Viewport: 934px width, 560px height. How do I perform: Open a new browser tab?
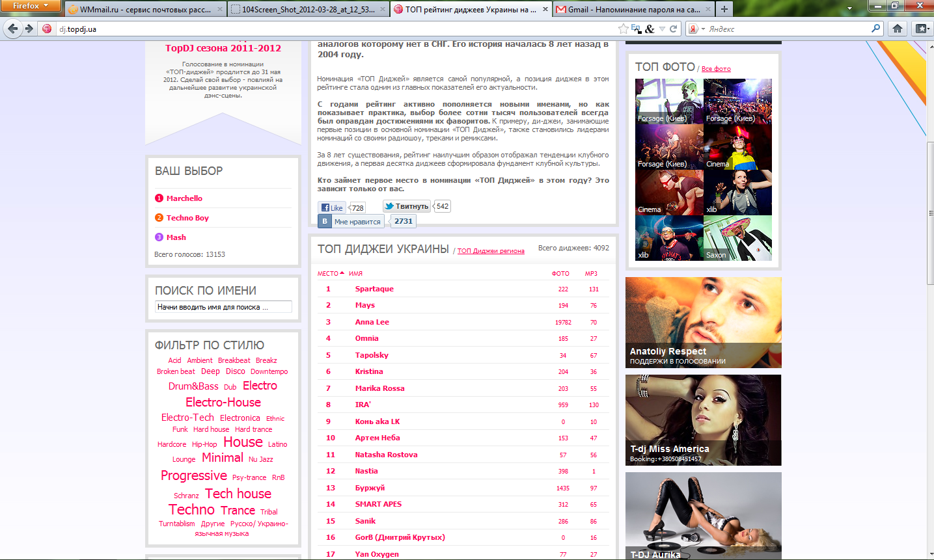click(x=724, y=9)
